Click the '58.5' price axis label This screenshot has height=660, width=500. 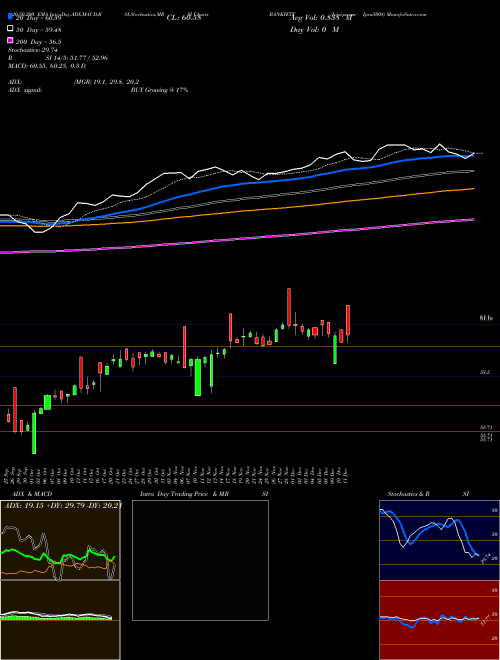point(485,372)
